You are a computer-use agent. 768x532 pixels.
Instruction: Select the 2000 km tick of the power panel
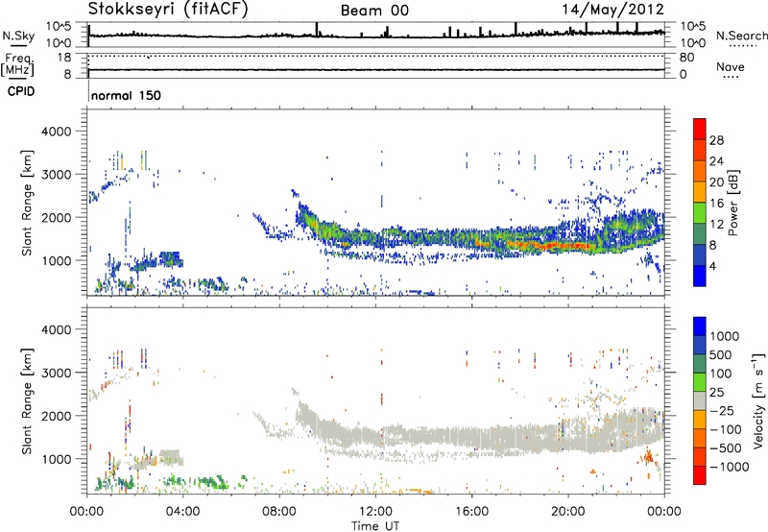(x=56, y=217)
